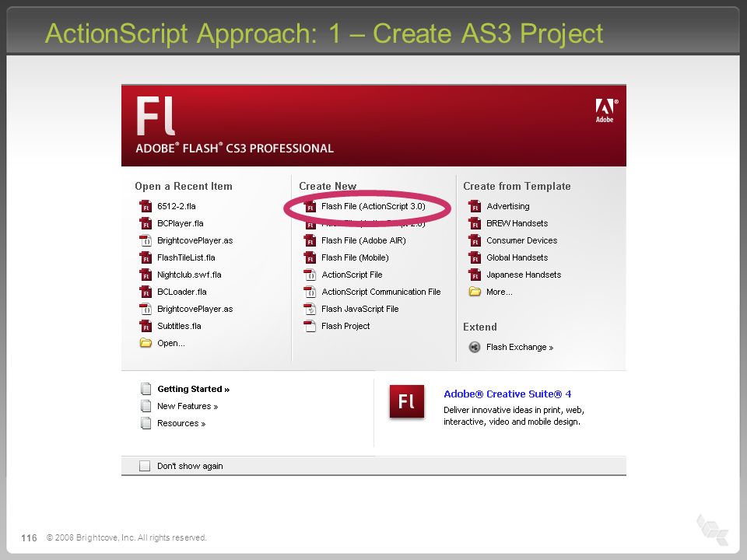Open the second BrightcovePlayer.as entry
The height and width of the screenshot is (560, 747).
(x=195, y=309)
